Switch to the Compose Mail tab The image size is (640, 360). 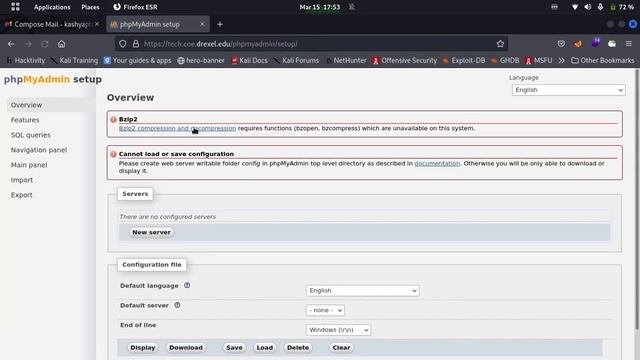[x=51, y=24]
